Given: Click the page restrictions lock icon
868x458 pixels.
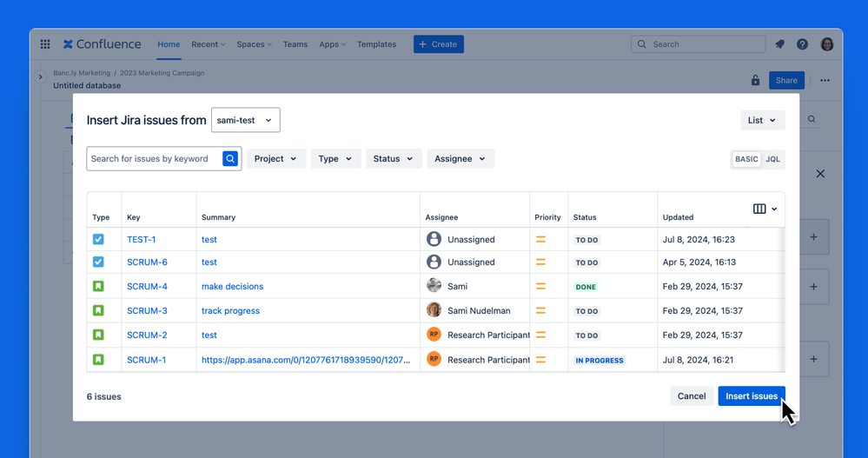Looking at the screenshot, I should point(755,80).
